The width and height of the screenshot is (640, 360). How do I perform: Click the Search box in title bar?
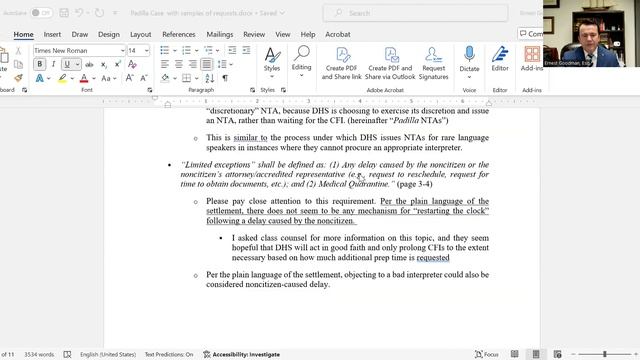416,13
